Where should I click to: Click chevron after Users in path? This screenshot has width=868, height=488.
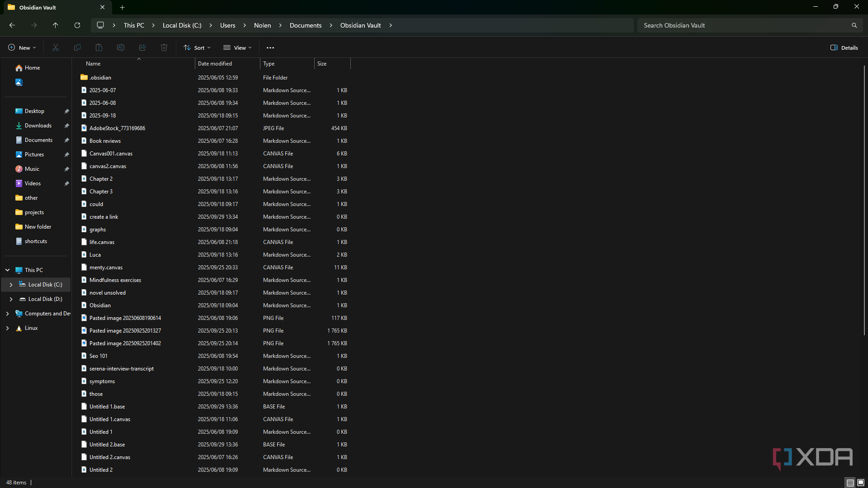pos(245,25)
